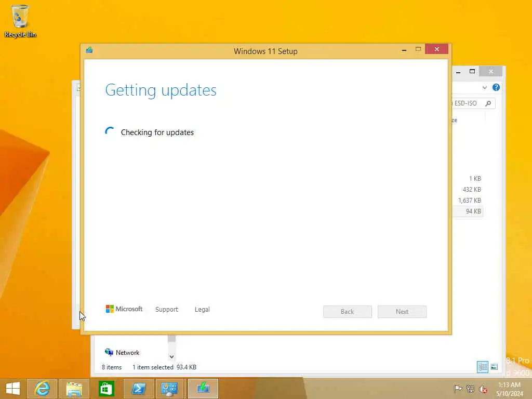
Task: Select the 432 KB file size entry
Action: [x=472, y=189]
